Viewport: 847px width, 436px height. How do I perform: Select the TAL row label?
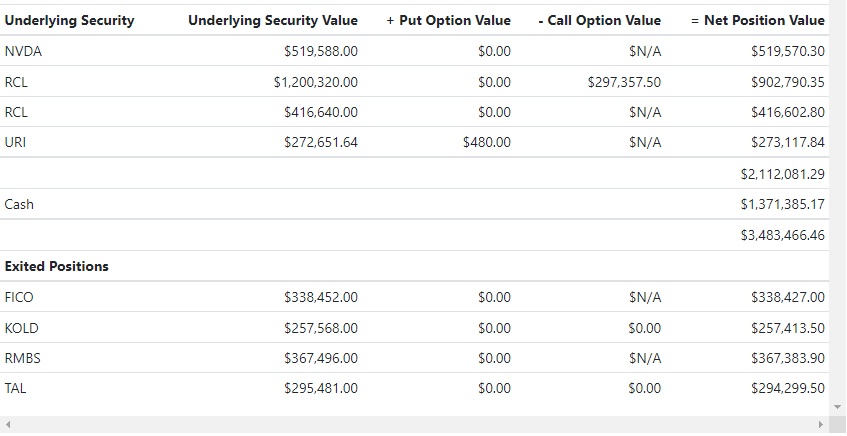point(15,388)
